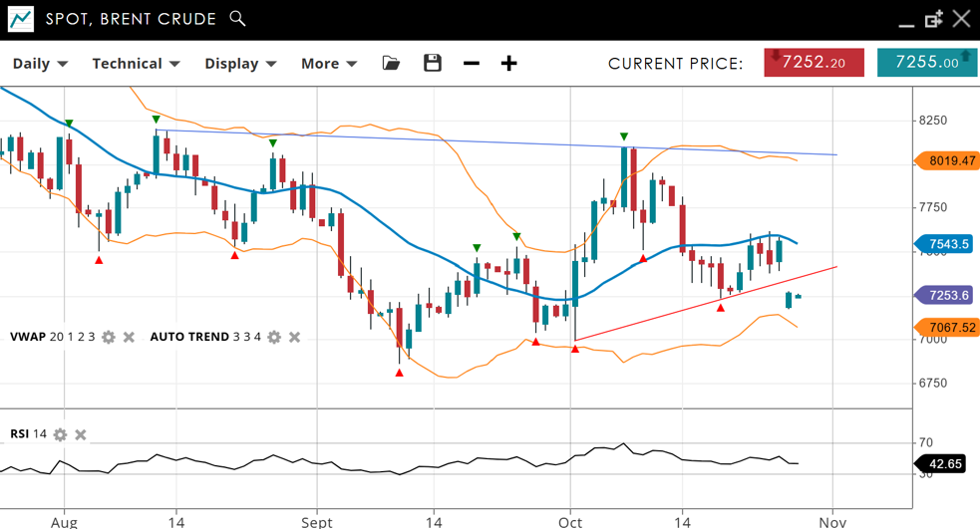The height and width of the screenshot is (529, 980).
Task: Expand the Display options dropdown
Action: click(x=240, y=64)
